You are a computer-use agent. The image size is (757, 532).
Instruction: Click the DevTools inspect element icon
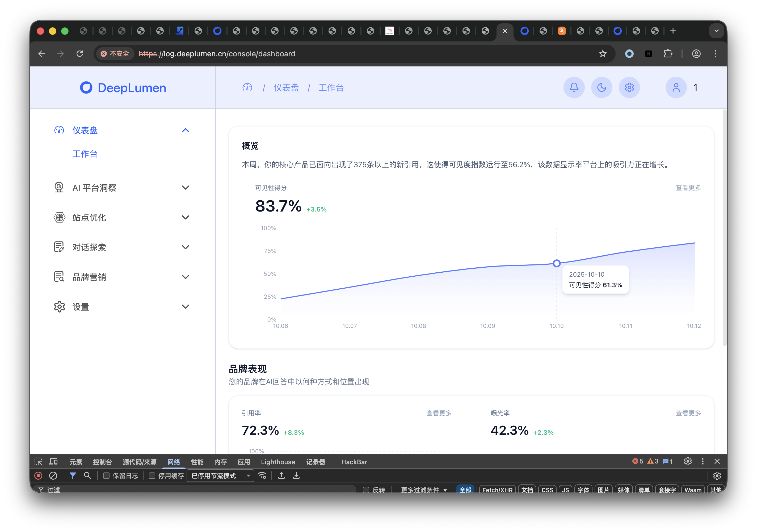[x=38, y=462]
